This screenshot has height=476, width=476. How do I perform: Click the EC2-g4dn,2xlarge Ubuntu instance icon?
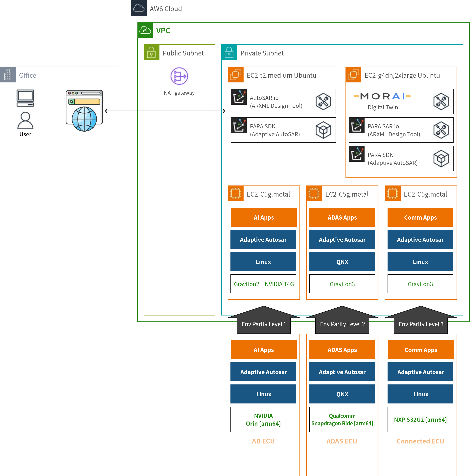(353, 75)
